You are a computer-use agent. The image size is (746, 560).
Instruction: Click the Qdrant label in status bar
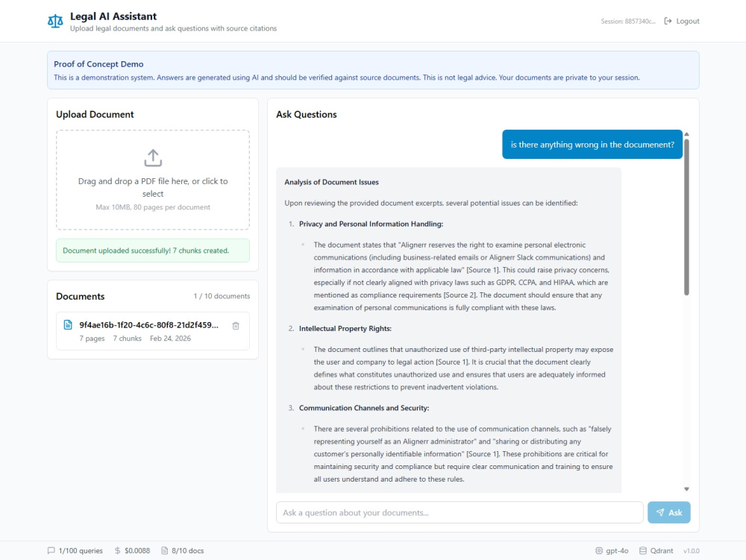coord(662,550)
